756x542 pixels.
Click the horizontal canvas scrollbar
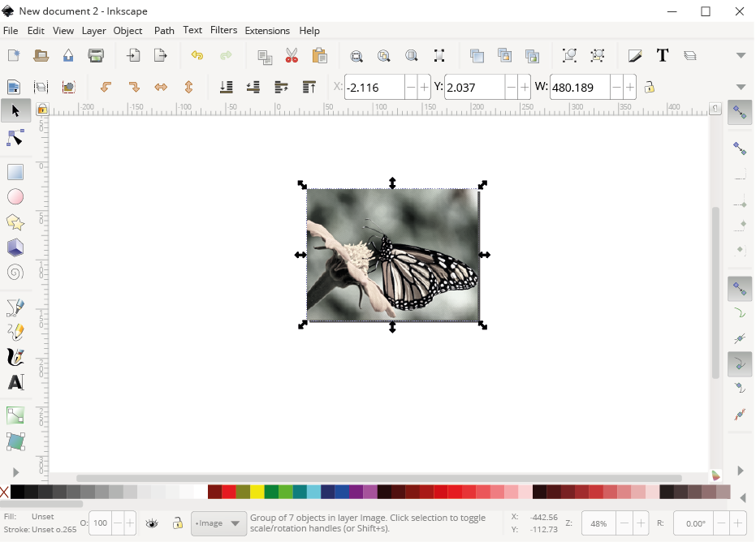pyautogui.click(x=382, y=478)
